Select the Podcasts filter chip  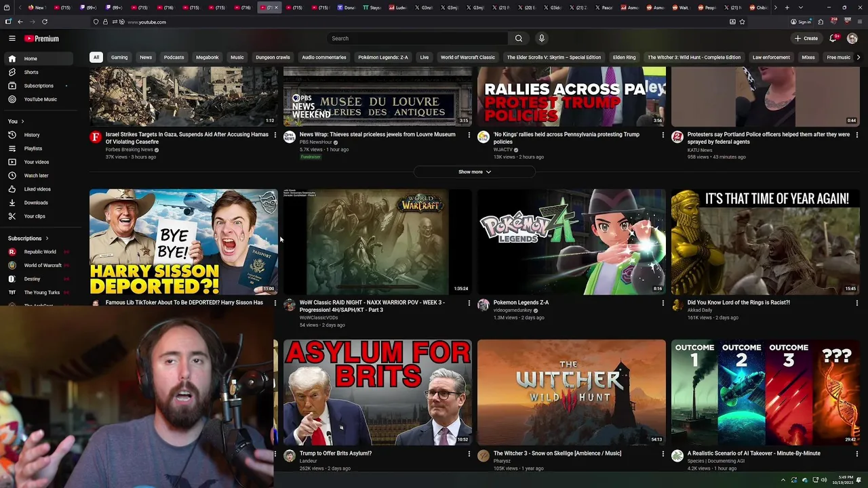(174, 58)
